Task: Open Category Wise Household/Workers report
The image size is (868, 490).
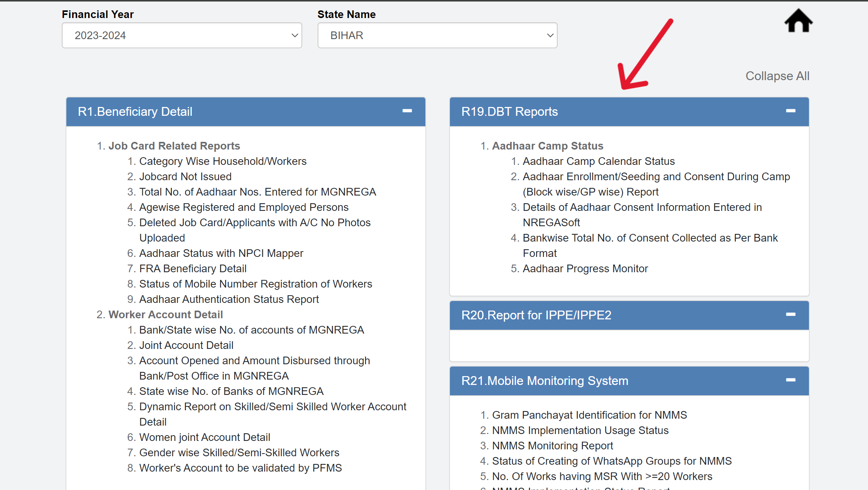Action: pyautogui.click(x=223, y=161)
